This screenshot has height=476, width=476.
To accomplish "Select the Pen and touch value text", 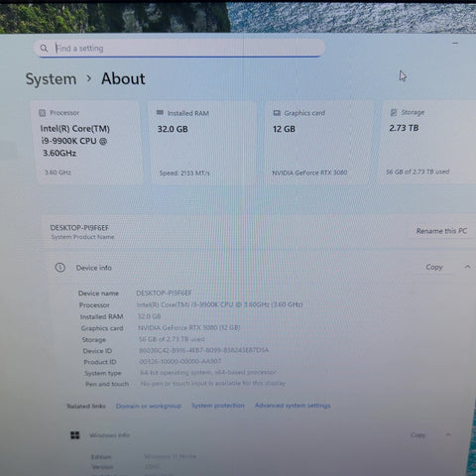I will pos(212,384).
